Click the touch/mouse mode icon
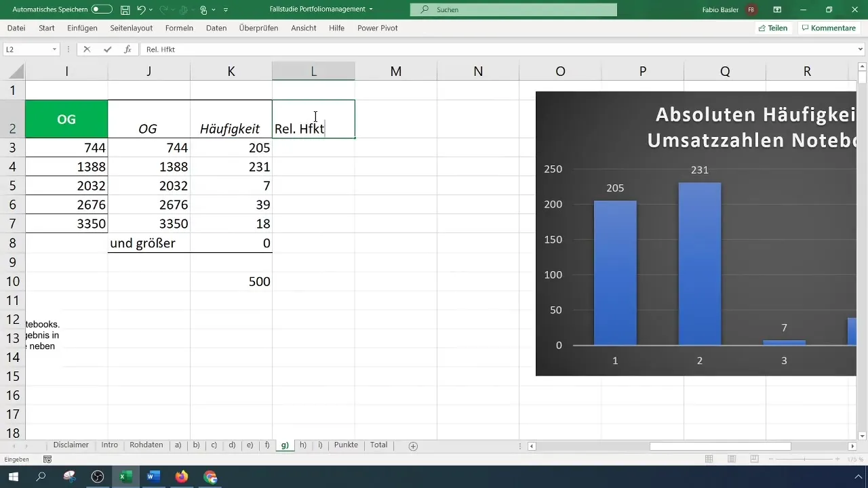868x488 pixels. point(203,9)
